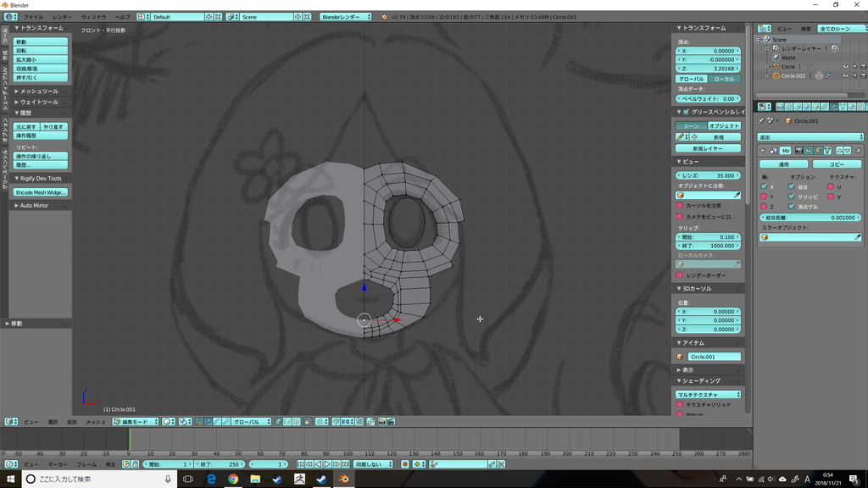The image size is (868, 488).
Task: Select rotate manipulator arc icon
Action: [217, 422]
